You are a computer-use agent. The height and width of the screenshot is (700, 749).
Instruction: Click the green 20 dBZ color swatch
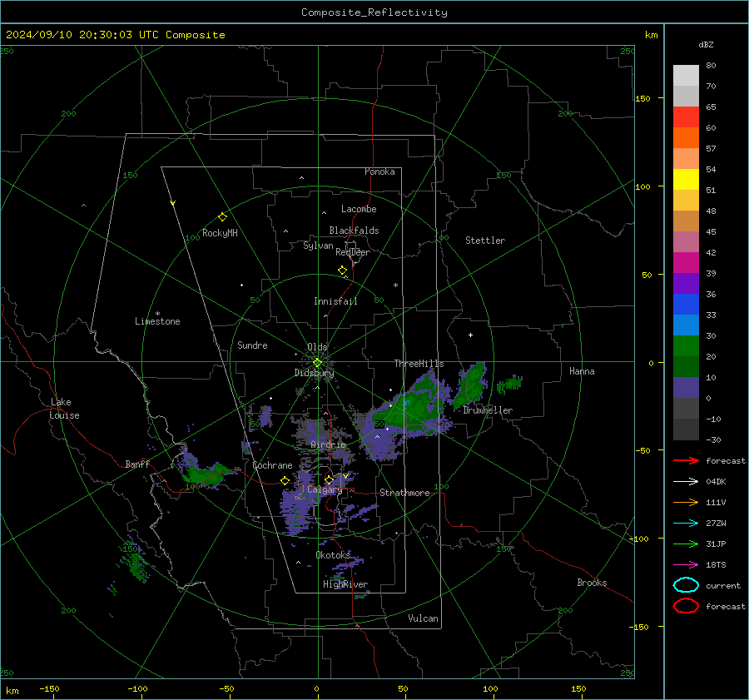686,346
